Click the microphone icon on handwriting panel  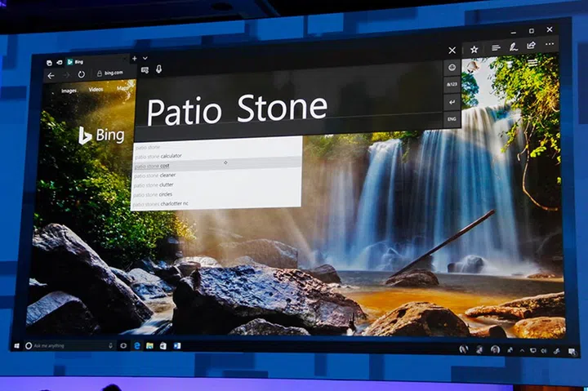158,70
